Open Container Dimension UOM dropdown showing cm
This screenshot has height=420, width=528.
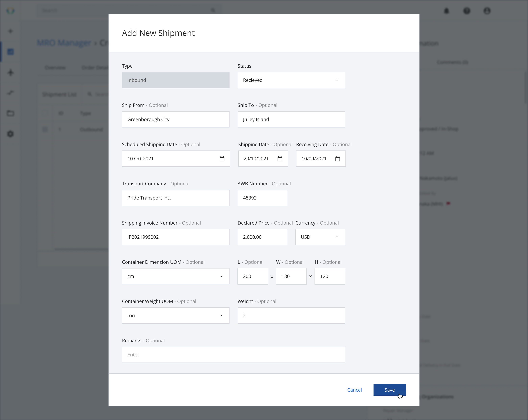click(176, 276)
